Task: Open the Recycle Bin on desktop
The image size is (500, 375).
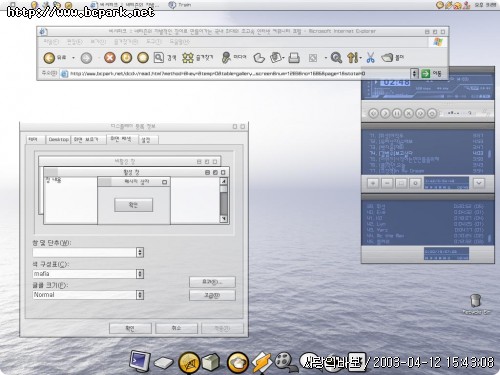Action: [x=476, y=301]
